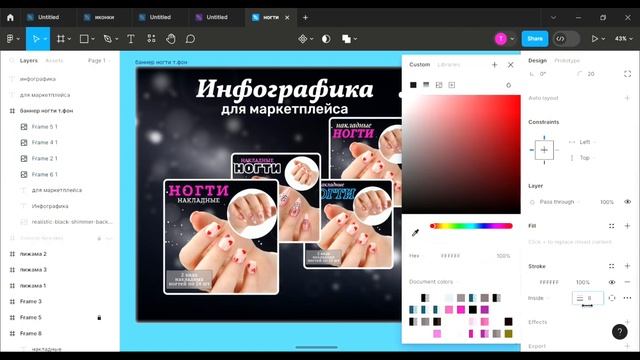
Task: Choose gradient fill type in color picker
Action: click(x=426, y=85)
